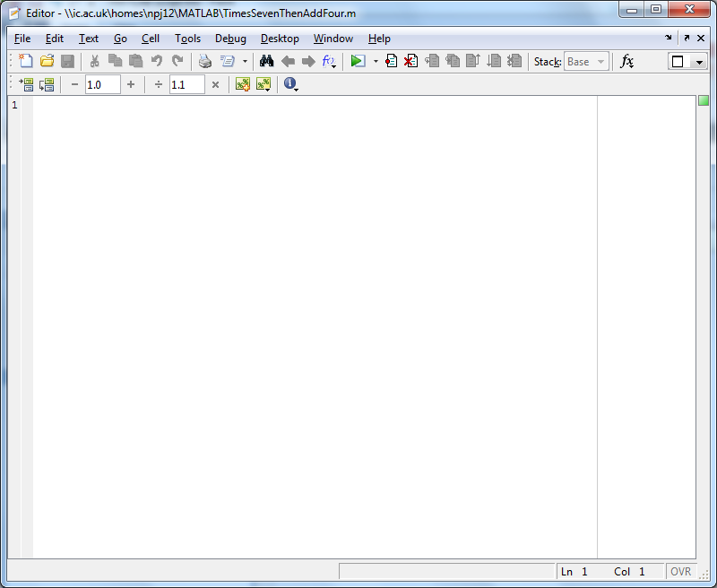The image size is (717, 588).
Task: Click the Evaluate cell and advance icon
Action: click(47, 84)
